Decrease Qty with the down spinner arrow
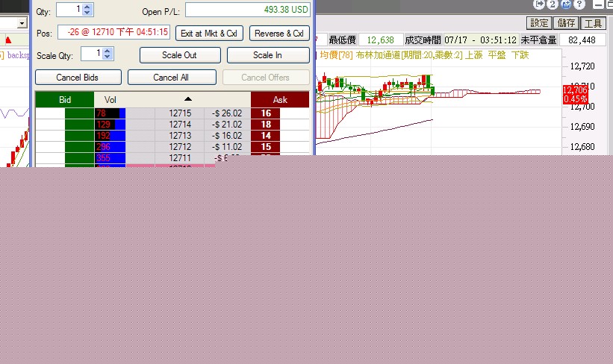The image size is (613, 364). coord(87,13)
